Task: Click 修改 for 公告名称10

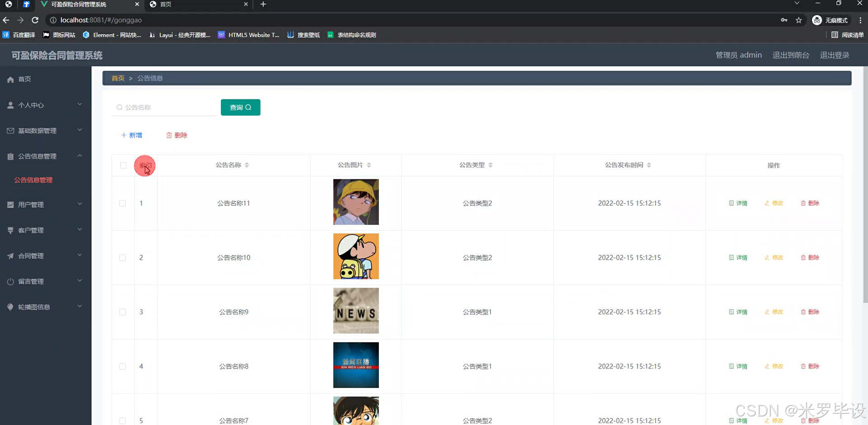Action: pyautogui.click(x=774, y=257)
